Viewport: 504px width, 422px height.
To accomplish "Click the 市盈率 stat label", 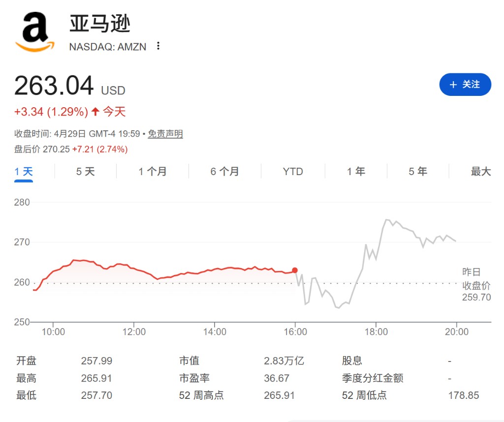I will click(194, 378).
